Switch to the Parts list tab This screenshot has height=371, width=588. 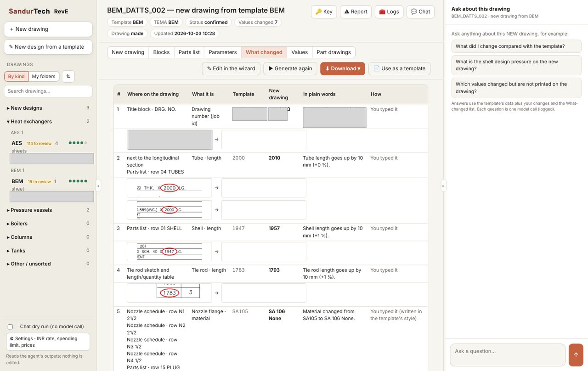[189, 52]
